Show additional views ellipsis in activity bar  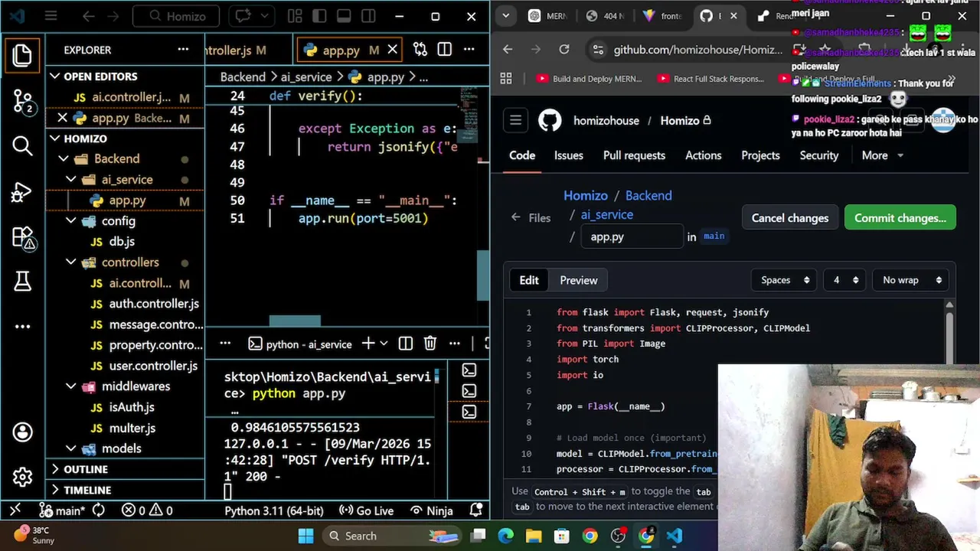pyautogui.click(x=22, y=327)
